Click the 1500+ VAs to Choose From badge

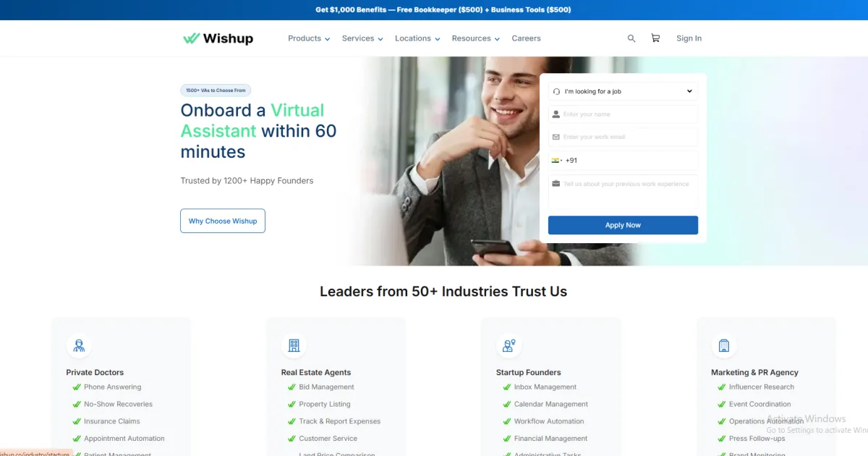(x=216, y=90)
